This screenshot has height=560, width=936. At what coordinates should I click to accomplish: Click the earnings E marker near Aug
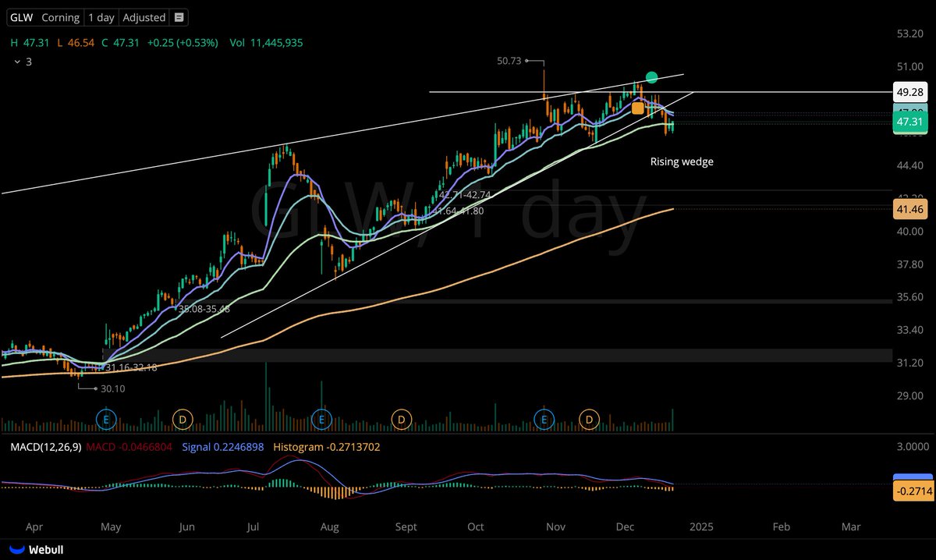[x=321, y=420]
